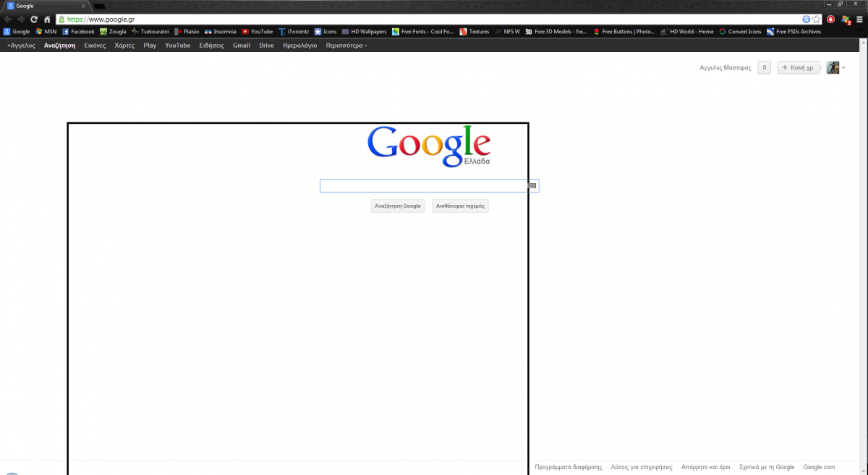Select Αναζήτηση in Google bar
Screen dimensions: 868x475
59,46
